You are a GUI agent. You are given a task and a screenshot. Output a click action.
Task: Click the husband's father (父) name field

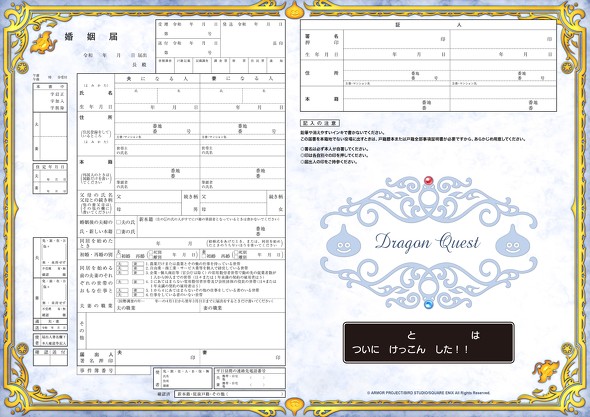coord(148,196)
